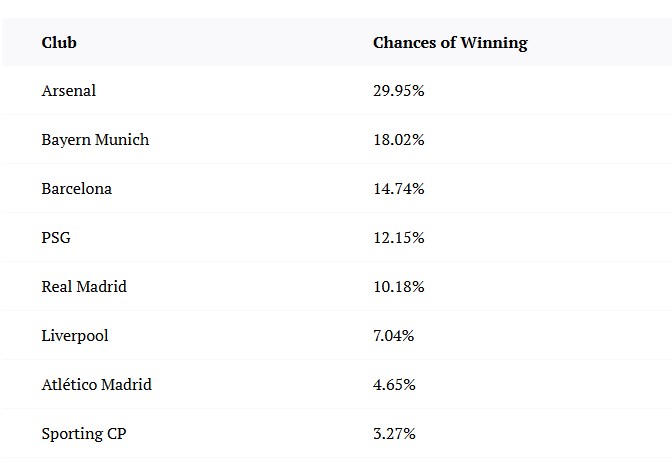This screenshot has height=467, width=672.
Task: Select the Arsenal club cell
Action: pos(69,91)
